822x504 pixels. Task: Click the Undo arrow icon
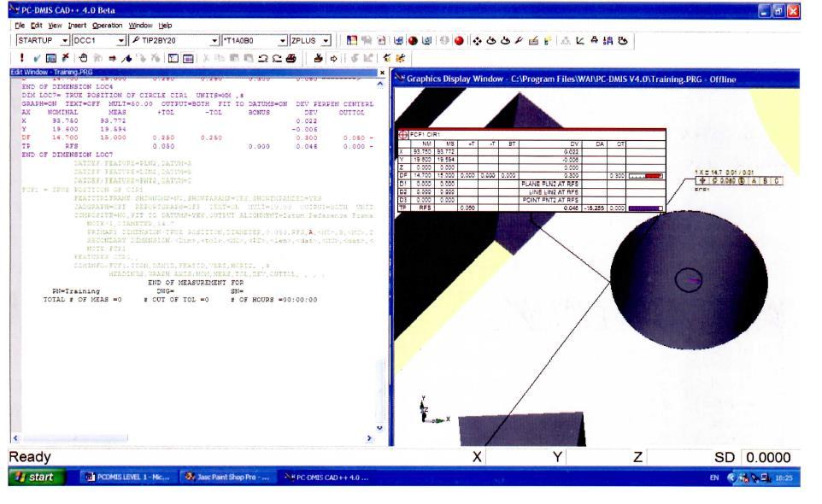click(x=263, y=58)
